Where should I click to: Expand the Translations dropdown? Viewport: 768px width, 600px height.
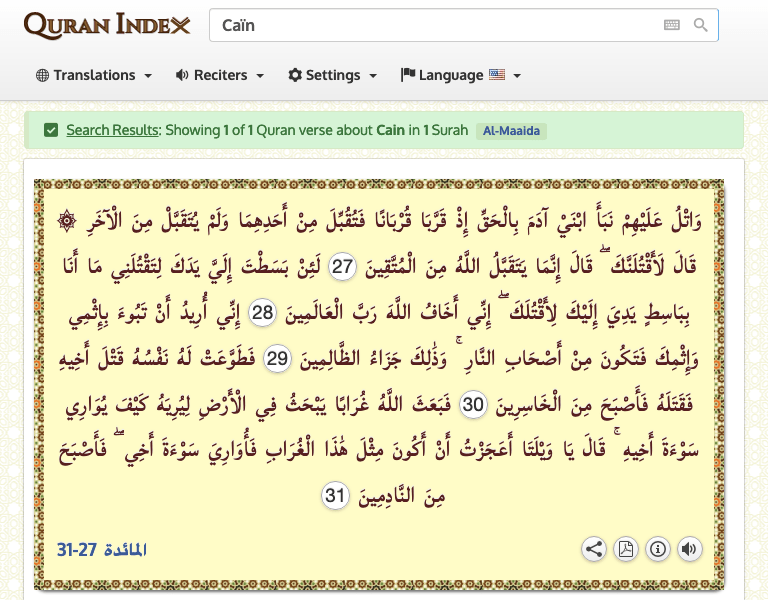coord(147,76)
